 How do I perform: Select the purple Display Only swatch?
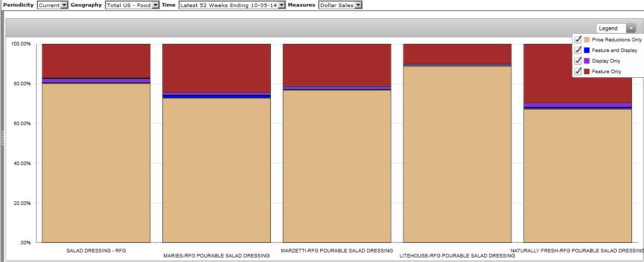pos(587,61)
